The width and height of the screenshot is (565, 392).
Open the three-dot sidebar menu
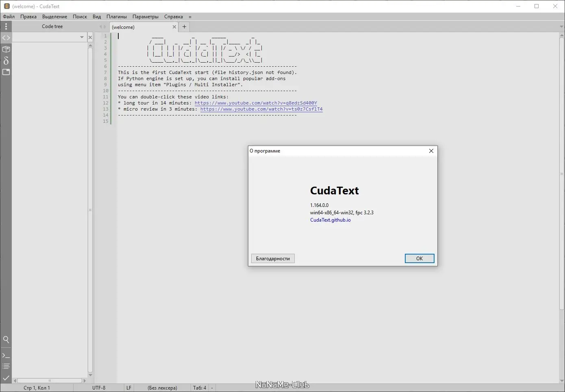click(6, 26)
